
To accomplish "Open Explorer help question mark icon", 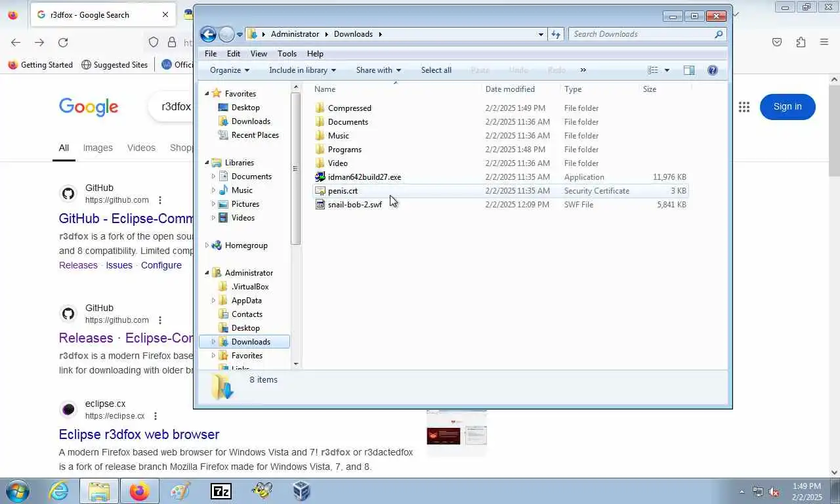I will click(713, 70).
